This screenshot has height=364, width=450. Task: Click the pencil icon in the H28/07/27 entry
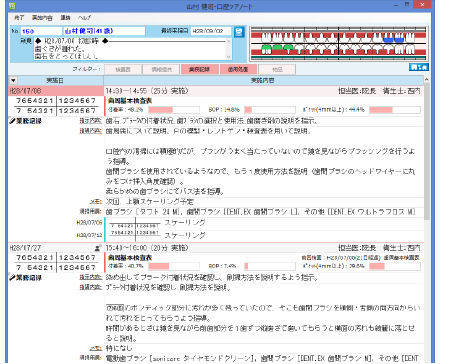click(12, 277)
